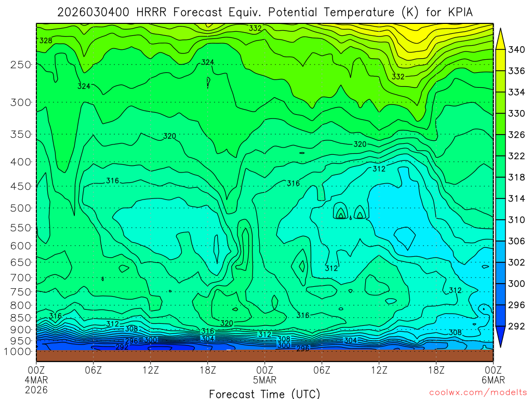Click the 500 pressure level label
The image size is (532, 399).
click(x=21, y=208)
